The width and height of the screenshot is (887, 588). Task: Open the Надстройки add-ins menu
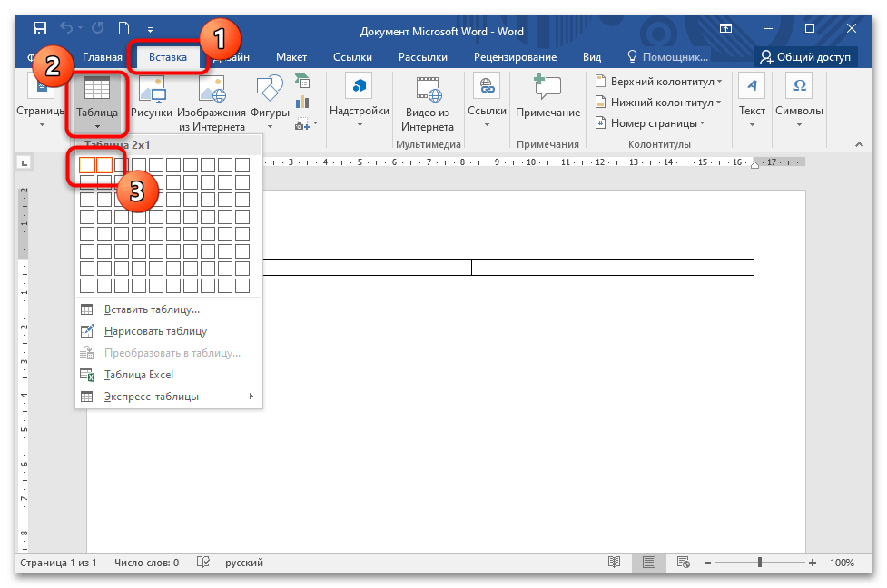(x=360, y=102)
